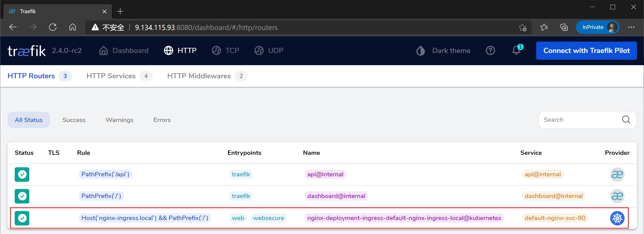The height and width of the screenshot is (234, 644).
Task: Click rule PathPrefix(`/api`)
Action: [x=105, y=174]
